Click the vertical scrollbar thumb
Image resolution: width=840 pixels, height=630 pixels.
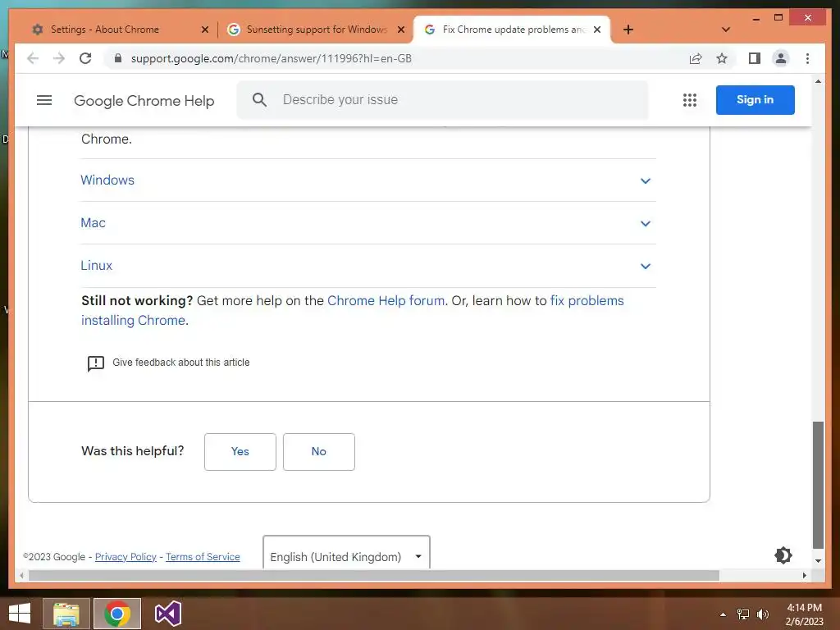point(818,485)
